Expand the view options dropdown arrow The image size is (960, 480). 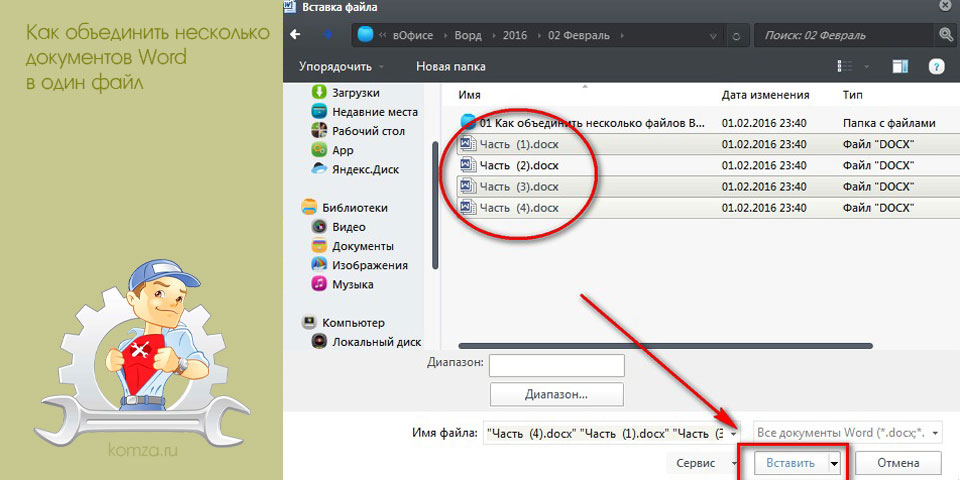click(x=866, y=66)
